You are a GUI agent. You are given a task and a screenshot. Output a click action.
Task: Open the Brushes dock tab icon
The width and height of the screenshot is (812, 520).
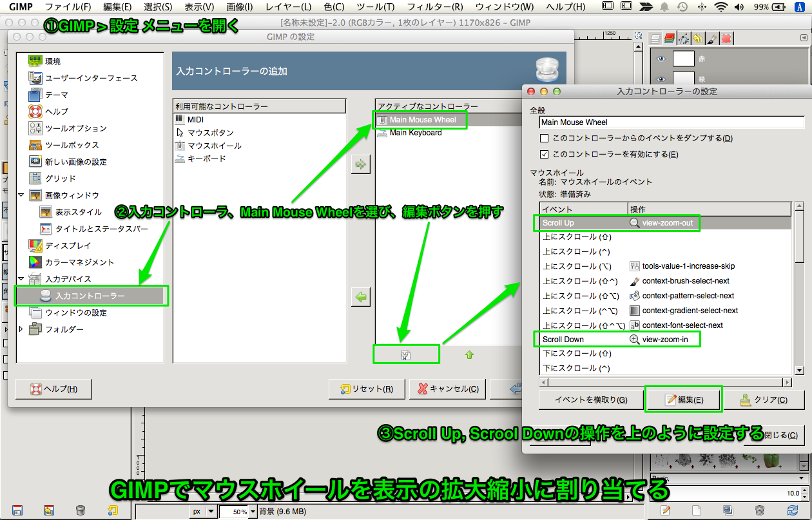pyautogui.click(x=712, y=39)
